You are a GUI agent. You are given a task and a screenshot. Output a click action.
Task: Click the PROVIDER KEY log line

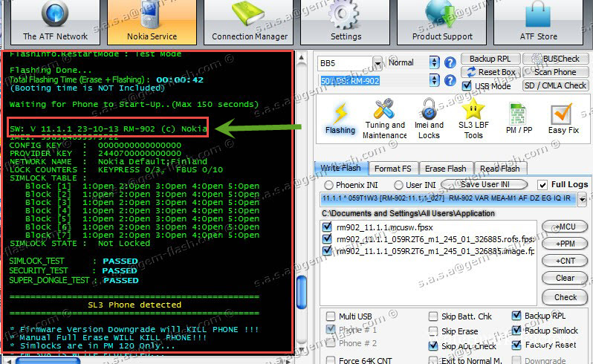point(95,154)
